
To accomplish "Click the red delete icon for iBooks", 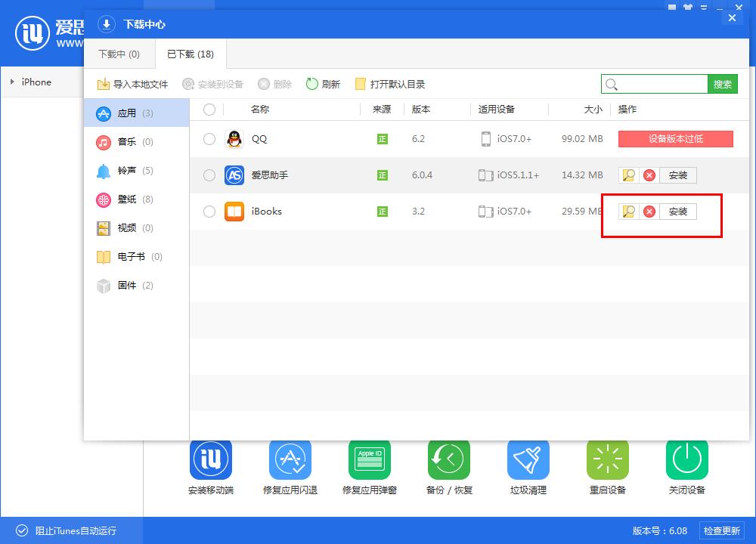I will 649,212.
